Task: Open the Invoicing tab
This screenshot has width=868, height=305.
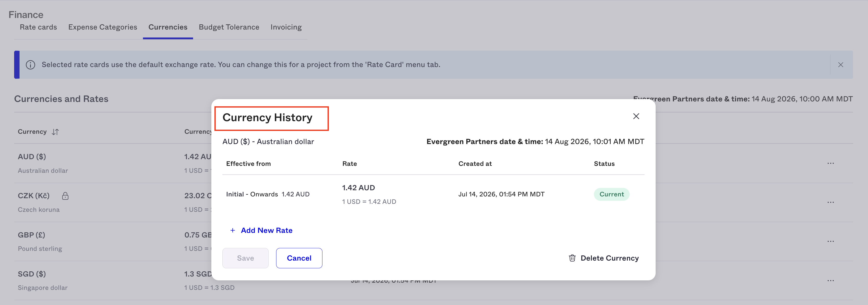Action: coord(286,27)
